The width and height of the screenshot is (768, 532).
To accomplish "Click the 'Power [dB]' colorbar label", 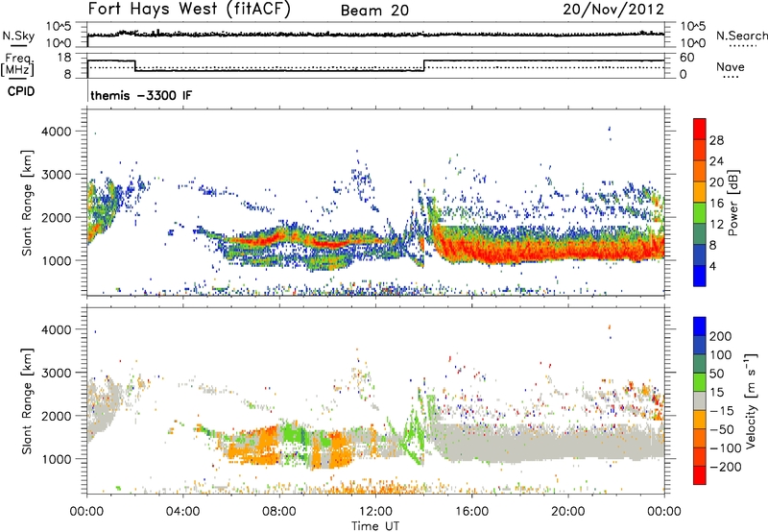I will pos(733,203).
